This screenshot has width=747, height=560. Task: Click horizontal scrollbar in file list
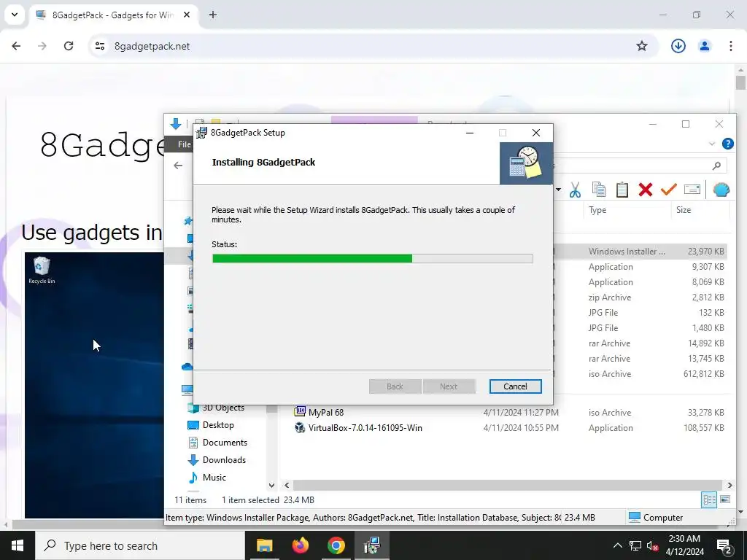point(508,485)
